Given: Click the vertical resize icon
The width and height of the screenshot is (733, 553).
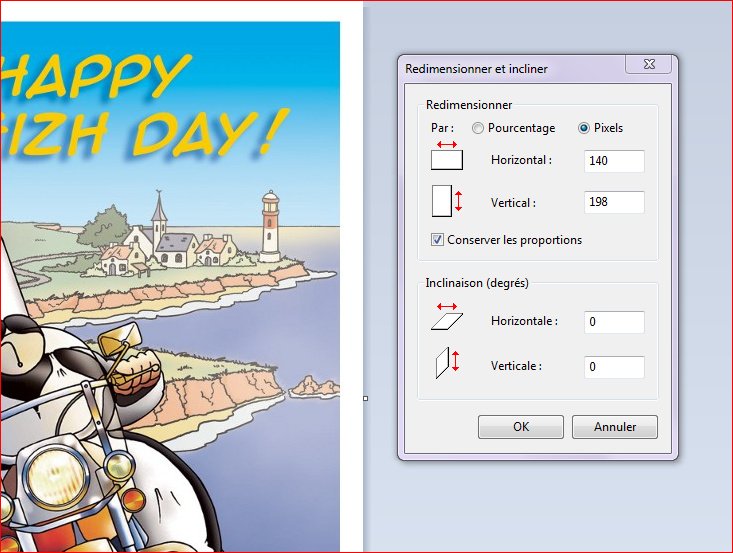Looking at the screenshot, I should point(446,201).
